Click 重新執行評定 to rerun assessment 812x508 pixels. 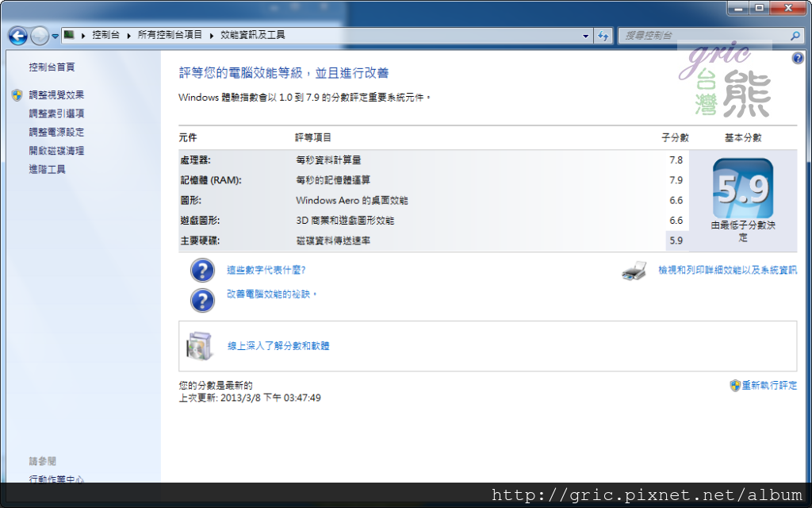tap(769, 386)
